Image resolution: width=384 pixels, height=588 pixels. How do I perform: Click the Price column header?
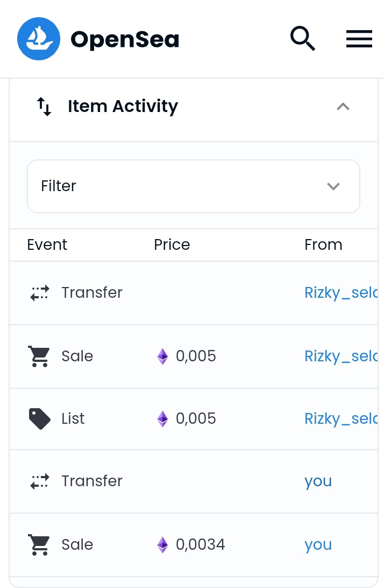[172, 244]
